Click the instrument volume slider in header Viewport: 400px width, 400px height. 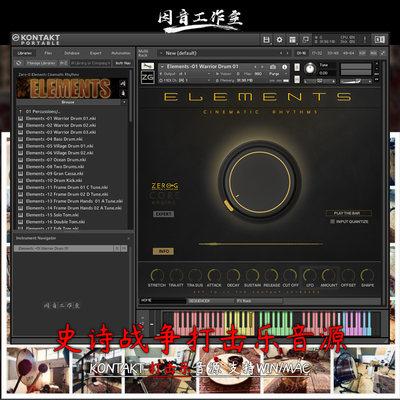coord(355,81)
